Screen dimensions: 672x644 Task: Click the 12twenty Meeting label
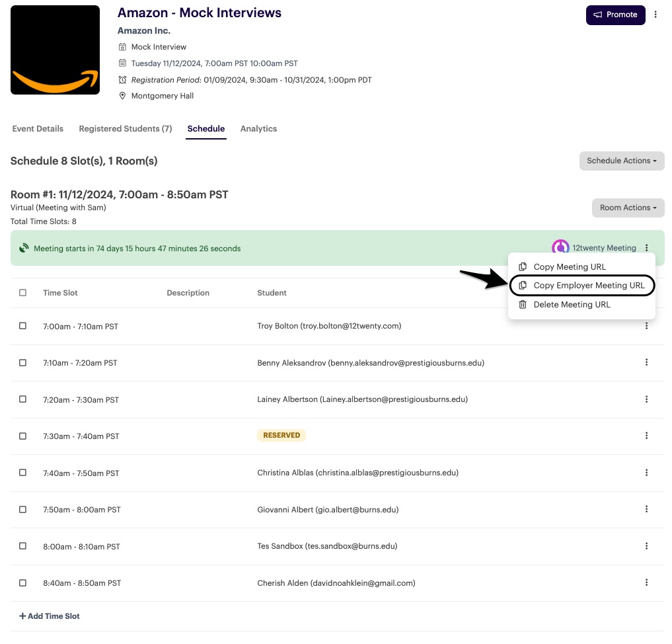coord(605,248)
